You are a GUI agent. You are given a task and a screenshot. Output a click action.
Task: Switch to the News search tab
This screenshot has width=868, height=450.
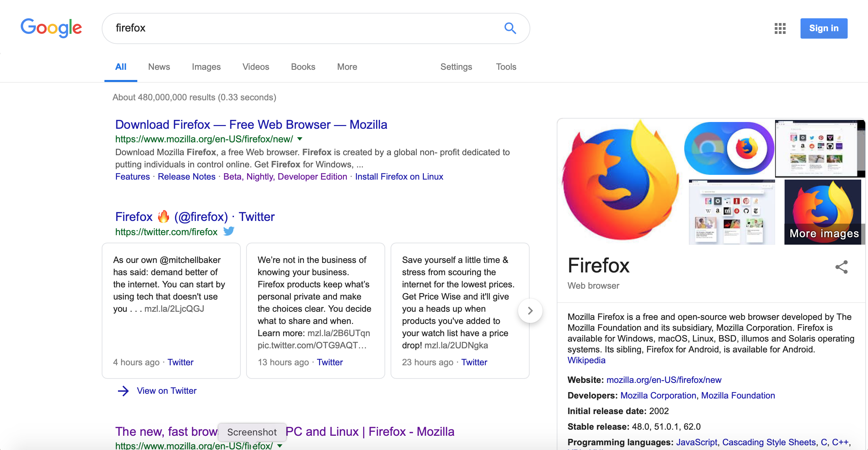click(x=159, y=67)
